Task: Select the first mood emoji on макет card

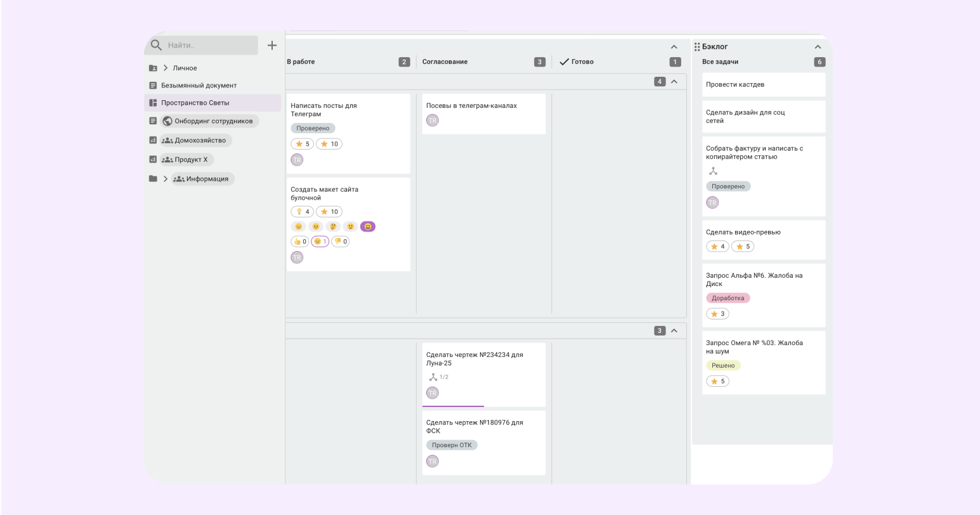Action: point(299,226)
